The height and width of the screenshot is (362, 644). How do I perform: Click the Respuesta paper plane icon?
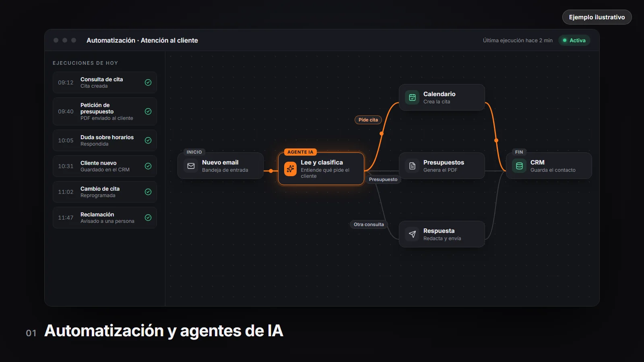(412, 234)
